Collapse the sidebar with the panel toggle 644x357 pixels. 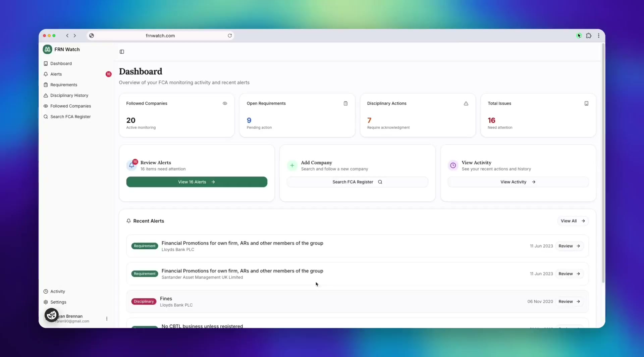coord(122,52)
